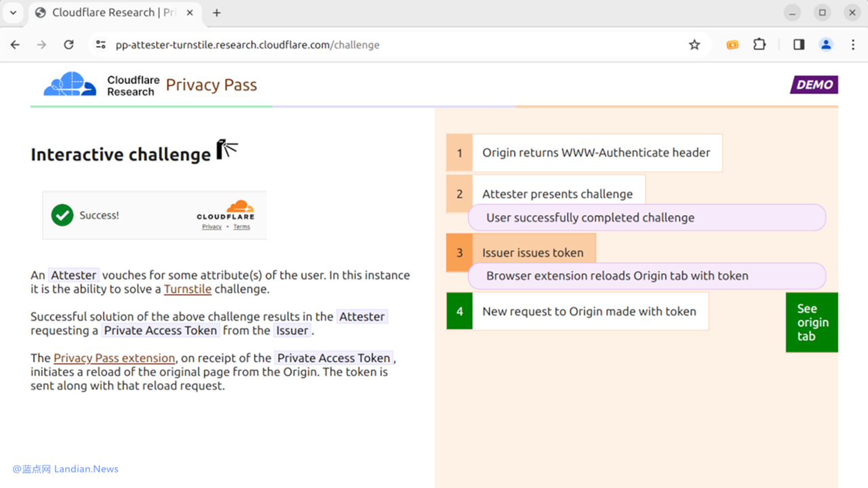Bookmark this page with the star icon
Image resolution: width=868 pixels, height=488 pixels.
click(694, 45)
